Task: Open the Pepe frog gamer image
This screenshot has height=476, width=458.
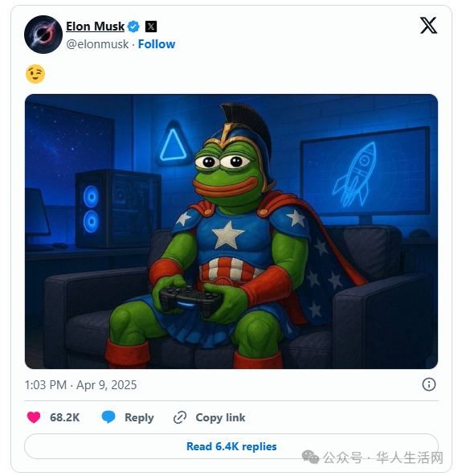Action: point(231,232)
